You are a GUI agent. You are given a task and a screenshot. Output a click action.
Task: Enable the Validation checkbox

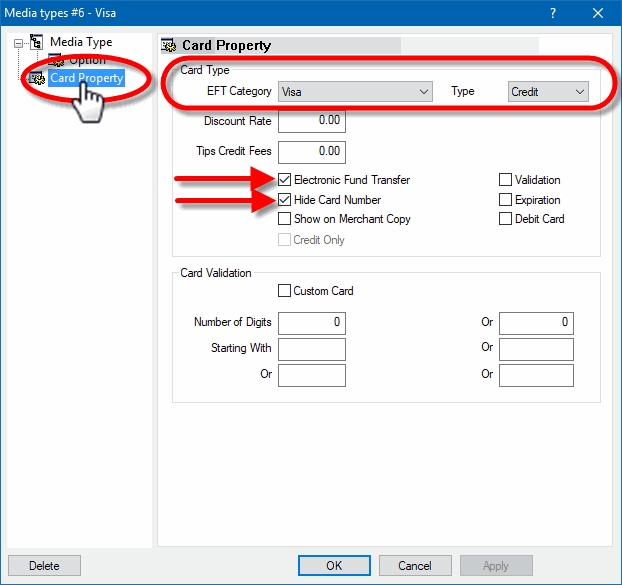point(505,180)
